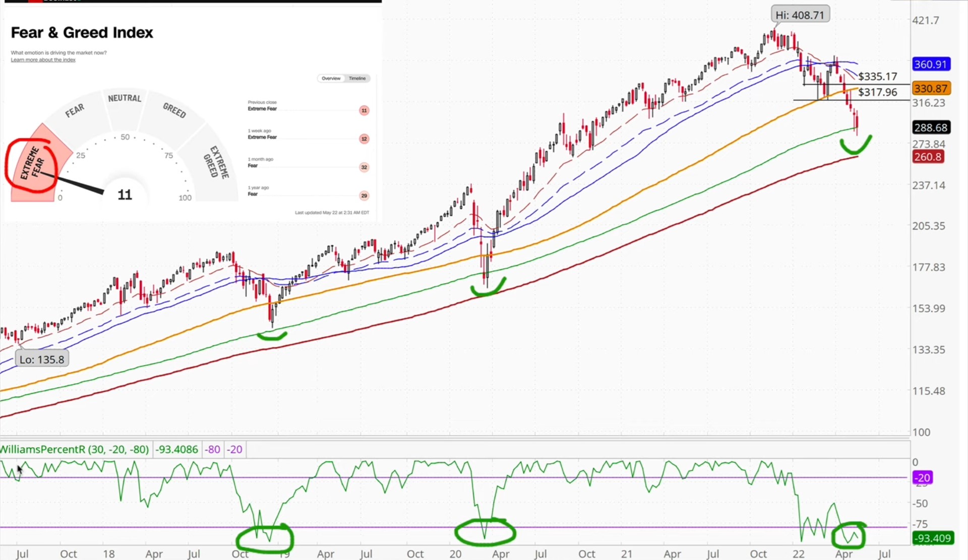968x560 pixels.
Task: Click 133.35 on the price axis
Action: pyautogui.click(x=929, y=350)
